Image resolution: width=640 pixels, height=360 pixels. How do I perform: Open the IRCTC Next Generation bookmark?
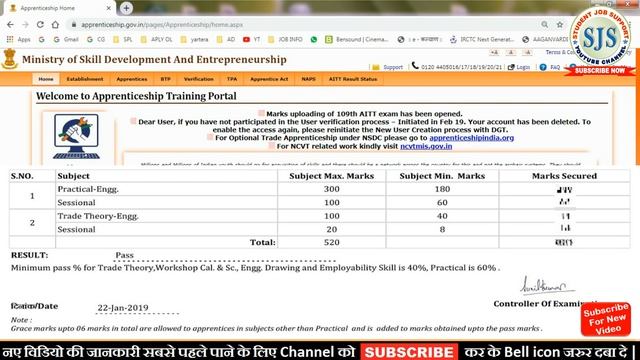click(482, 40)
